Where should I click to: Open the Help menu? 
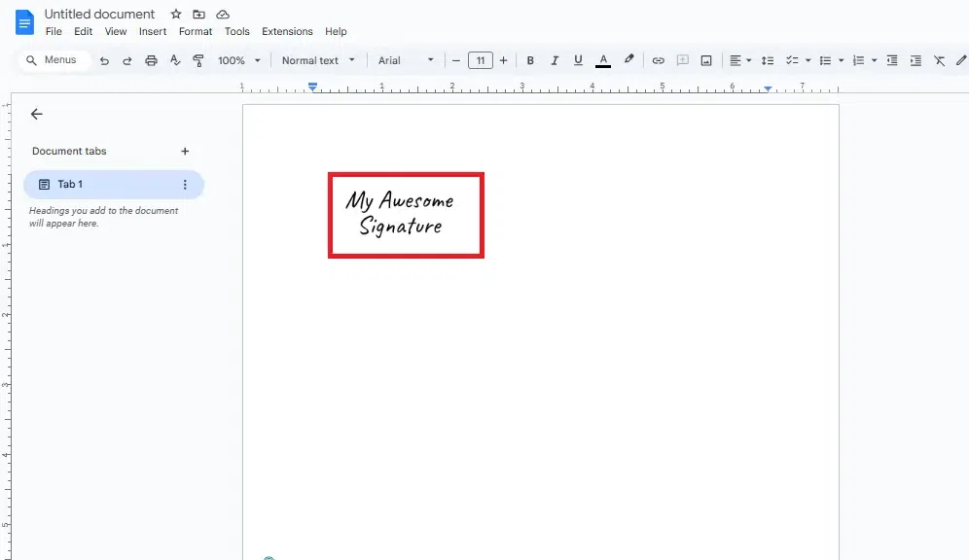point(336,31)
